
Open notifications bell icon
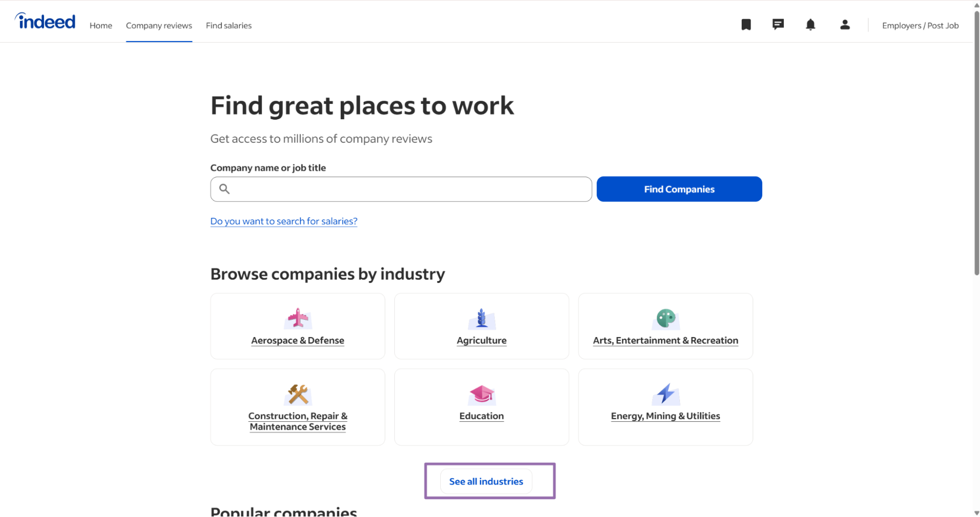click(x=810, y=25)
